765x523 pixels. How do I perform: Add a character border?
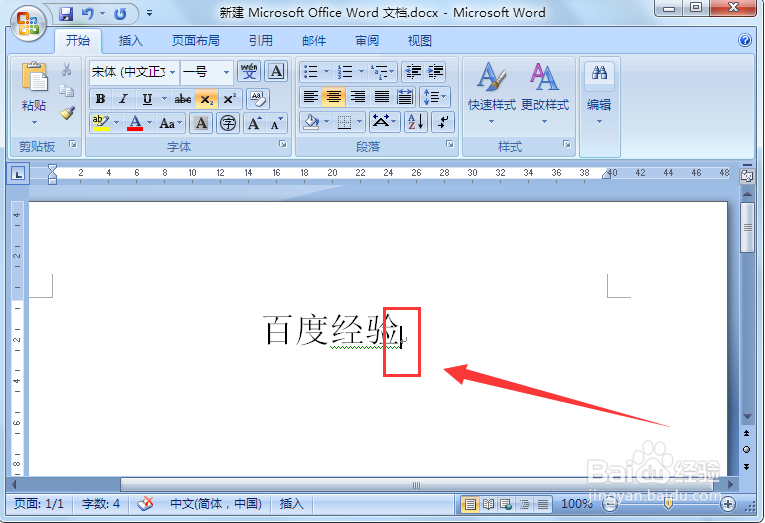point(276,72)
